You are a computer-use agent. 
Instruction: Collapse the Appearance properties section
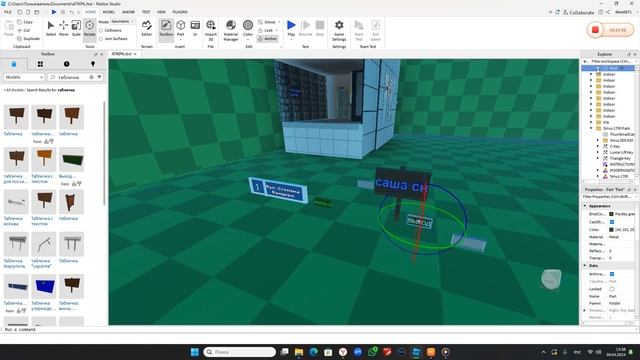pyautogui.click(x=585, y=206)
